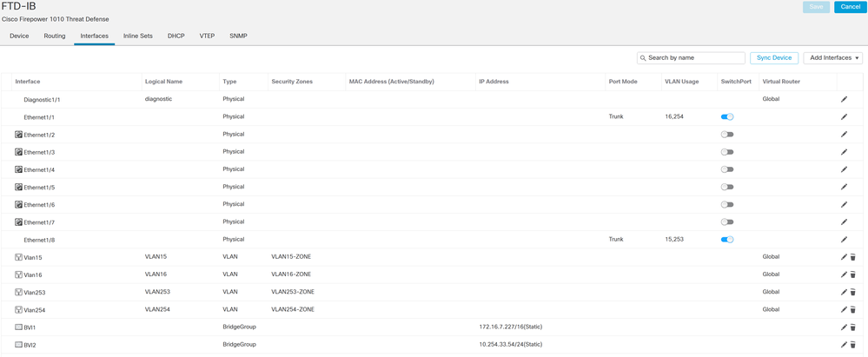Open the VTEP tab
Viewport: 868px width, 357px height.
point(208,36)
